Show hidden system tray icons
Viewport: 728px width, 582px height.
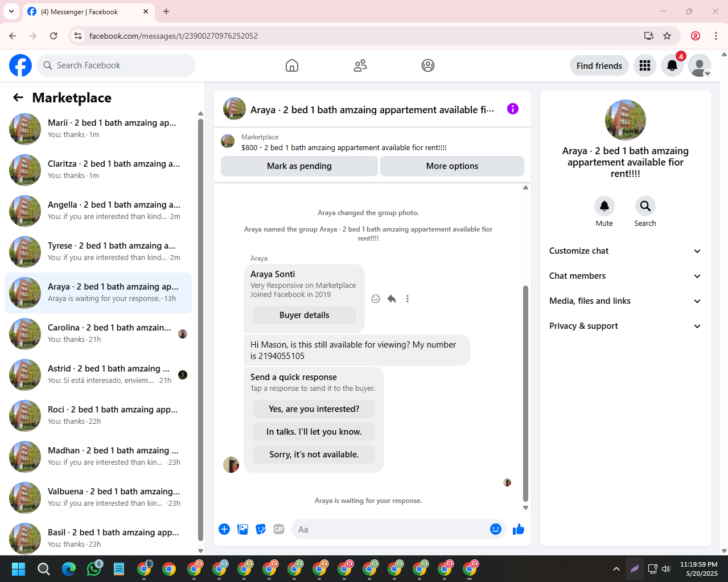(x=616, y=568)
